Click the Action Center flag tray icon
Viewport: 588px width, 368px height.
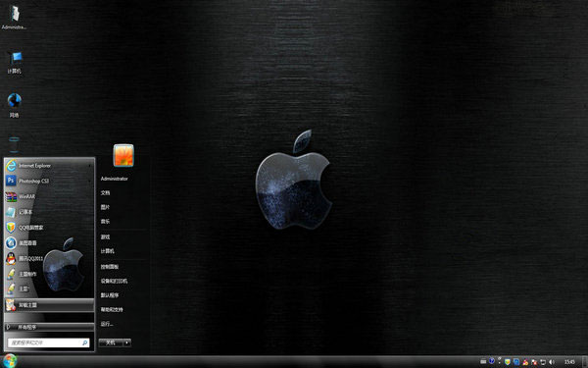[534, 362]
